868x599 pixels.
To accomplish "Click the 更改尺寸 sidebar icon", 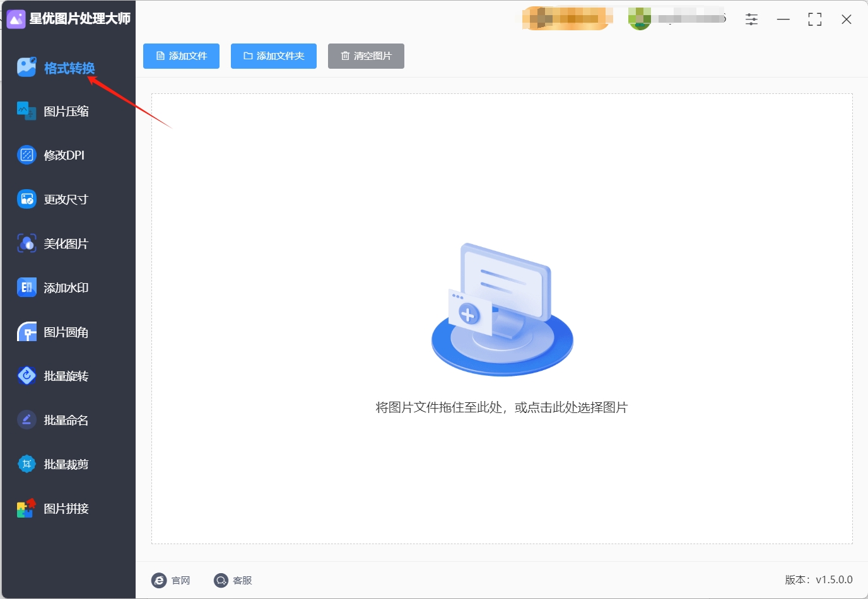I will (x=26, y=199).
